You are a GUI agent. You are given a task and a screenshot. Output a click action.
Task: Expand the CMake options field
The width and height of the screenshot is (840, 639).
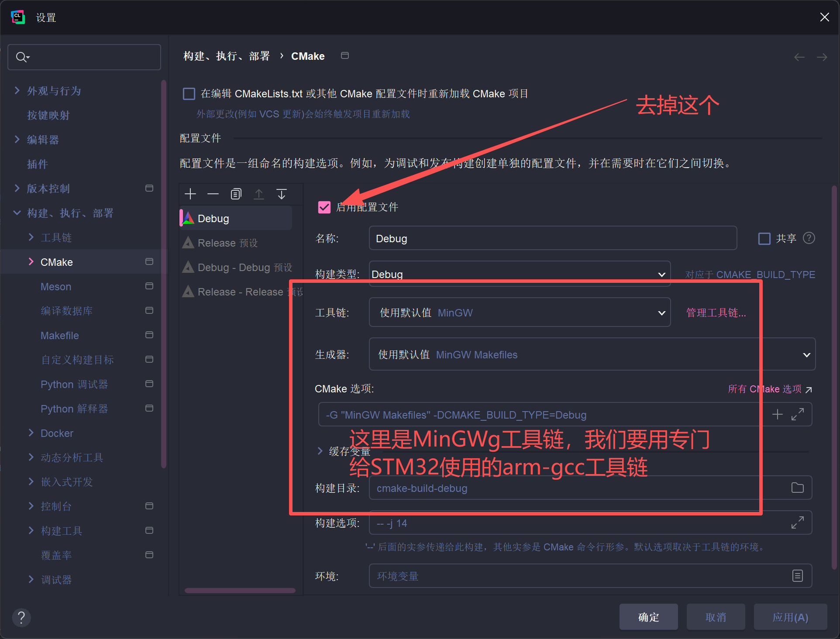click(798, 414)
